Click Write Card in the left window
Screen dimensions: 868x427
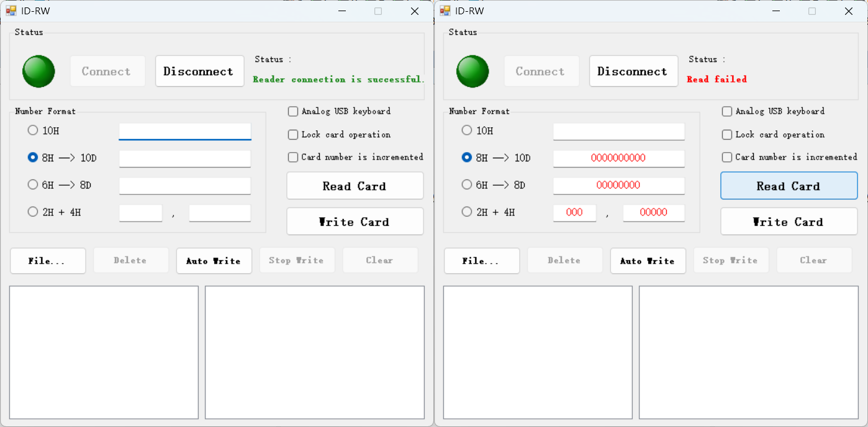coord(355,222)
